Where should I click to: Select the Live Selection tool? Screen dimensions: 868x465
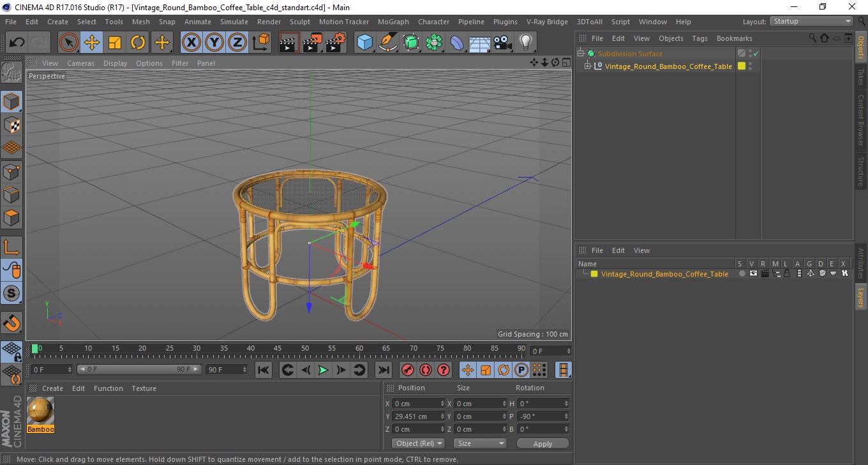coord(68,43)
